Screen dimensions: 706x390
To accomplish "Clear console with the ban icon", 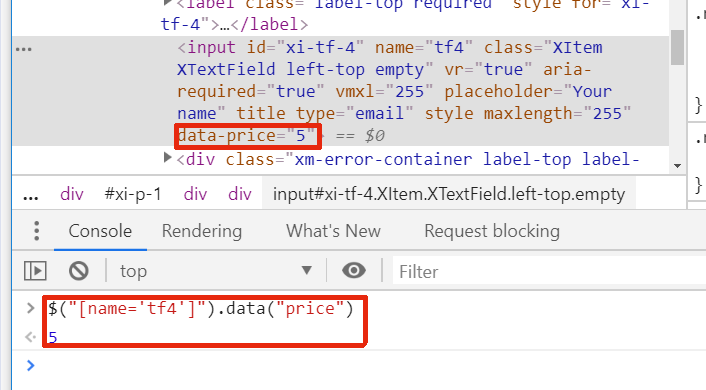I will 79,271.
